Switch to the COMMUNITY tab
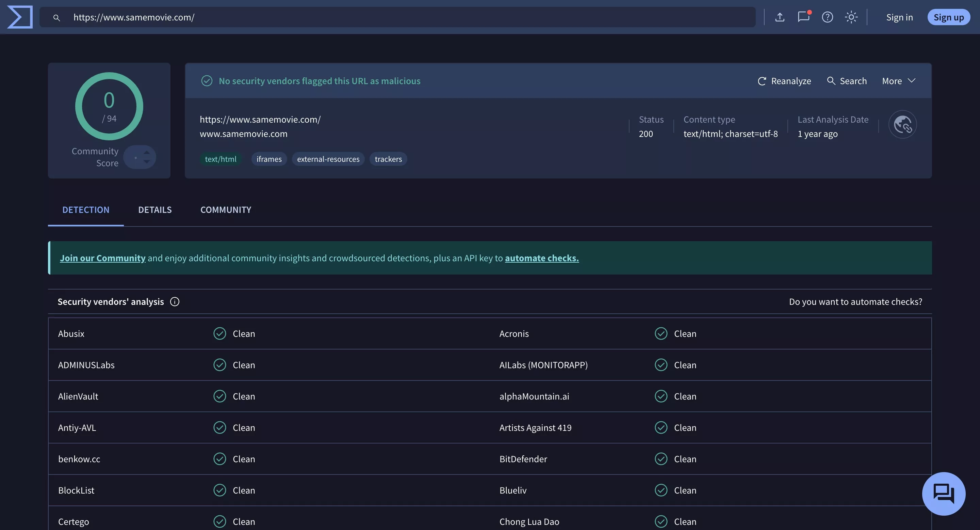 pyautogui.click(x=226, y=210)
